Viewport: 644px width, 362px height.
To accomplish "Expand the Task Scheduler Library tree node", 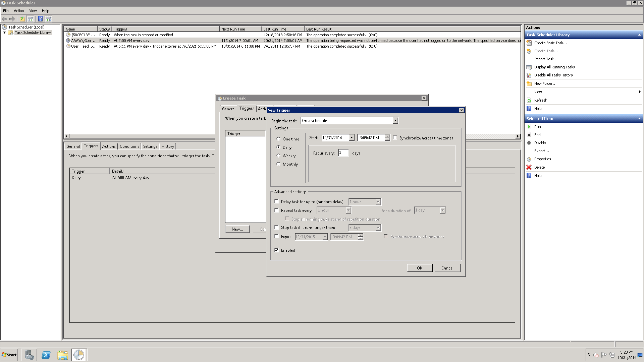I will [4, 33].
